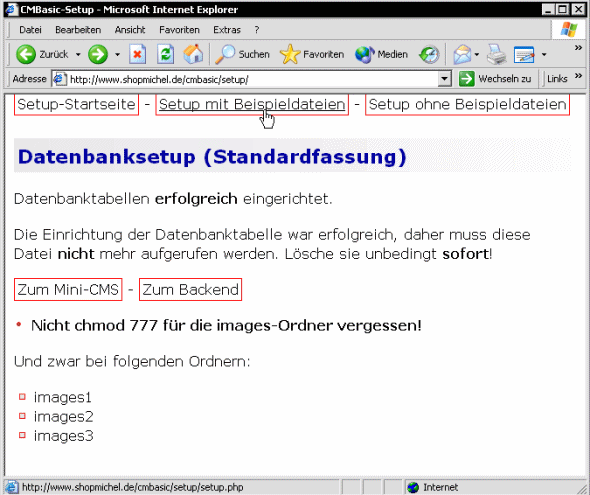Open the Extras menu
The height and width of the screenshot is (495, 590).
tap(227, 30)
